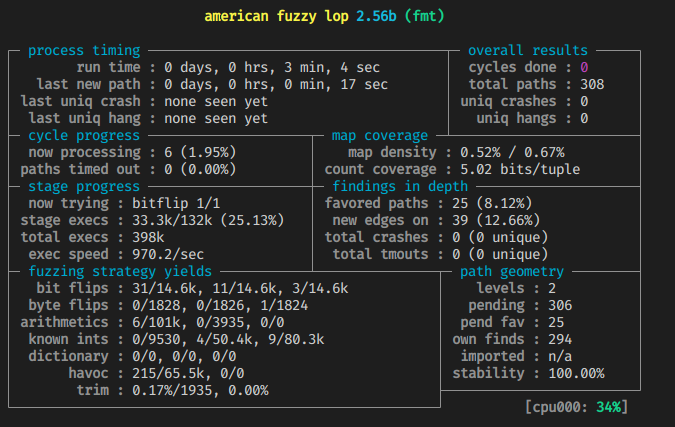675x427 pixels.
Task: Click total crashes value '0 (0 unique)'
Action: coord(500,237)
